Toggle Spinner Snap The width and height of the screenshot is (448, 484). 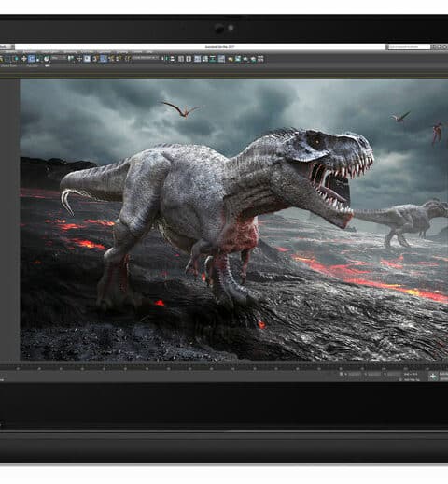pyautogui.click(x=119, y=59)
